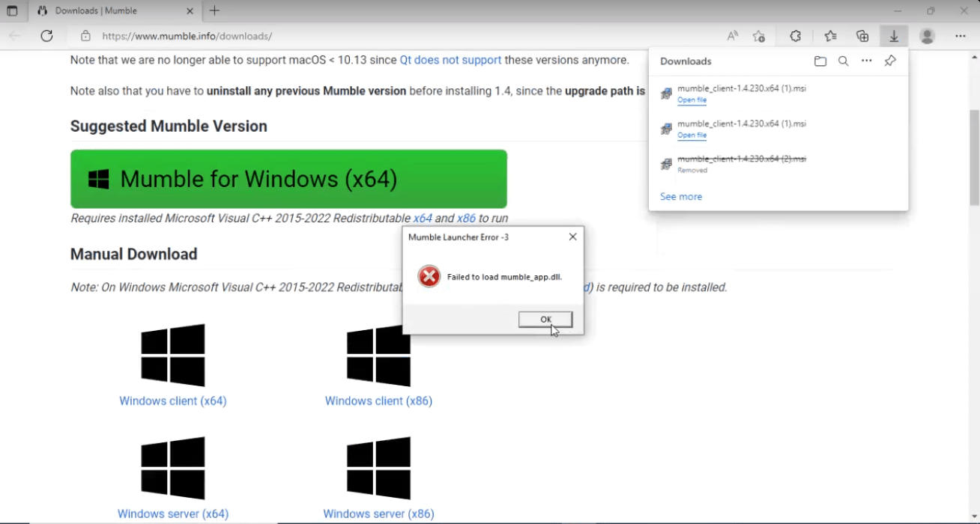The width and height of the screenshot is (980, 524).
Task: Click the 'Failed to load mumble_app.dll.' message
Action: 504,277
